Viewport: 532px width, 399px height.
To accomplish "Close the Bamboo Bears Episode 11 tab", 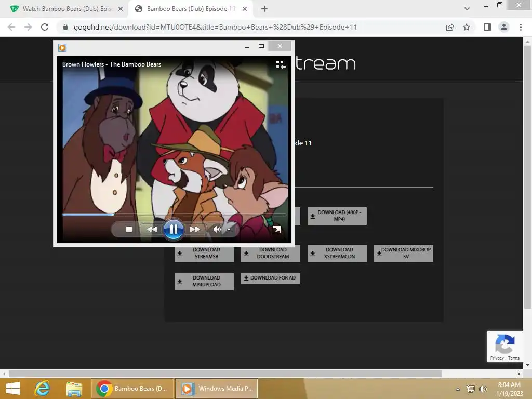I will click(245, 9).
